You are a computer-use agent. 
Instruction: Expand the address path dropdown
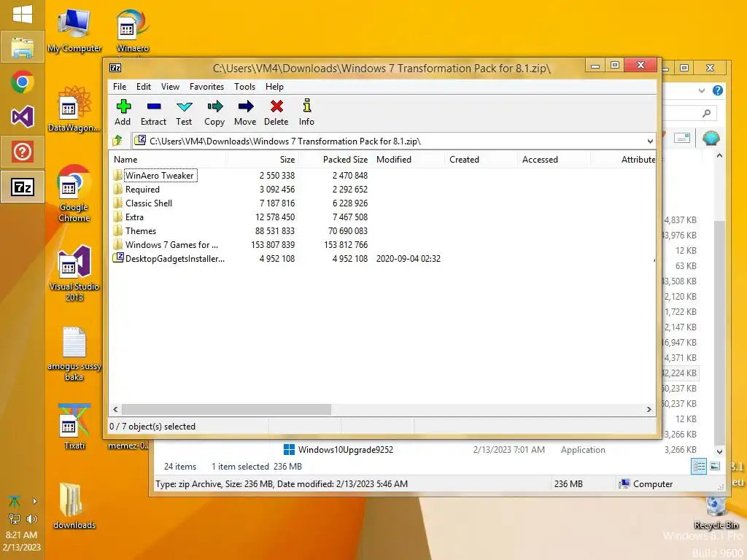tap(650, 141)
